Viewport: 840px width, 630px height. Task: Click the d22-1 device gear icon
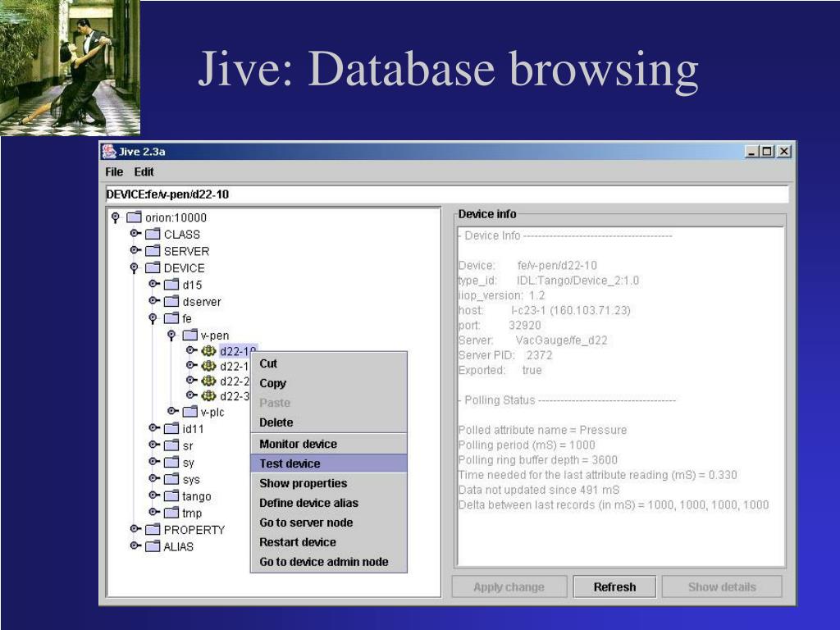click(208, 366)
